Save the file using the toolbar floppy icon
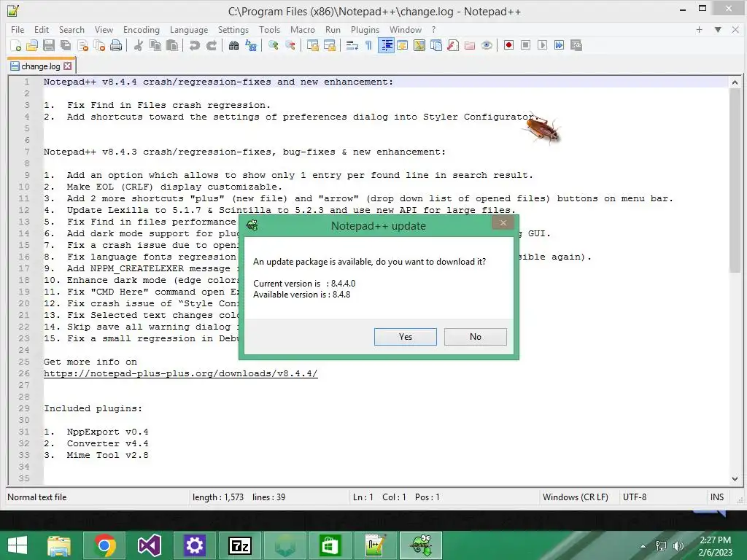 49,46
